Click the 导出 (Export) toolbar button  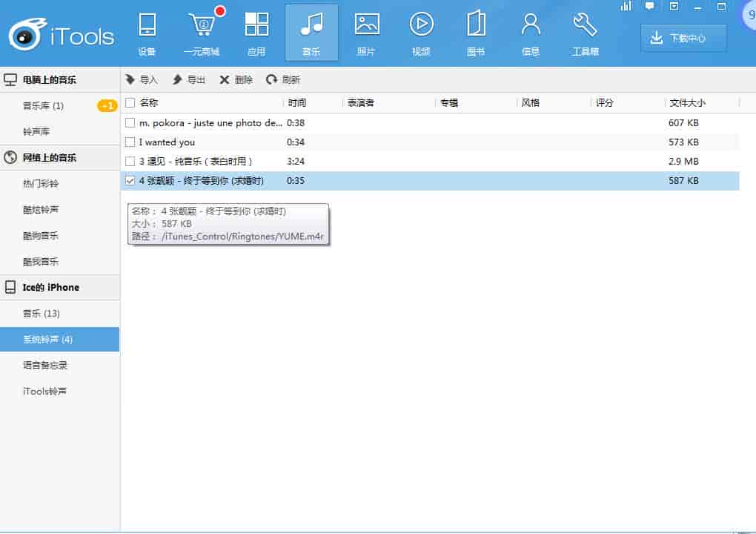click(188, 79)
